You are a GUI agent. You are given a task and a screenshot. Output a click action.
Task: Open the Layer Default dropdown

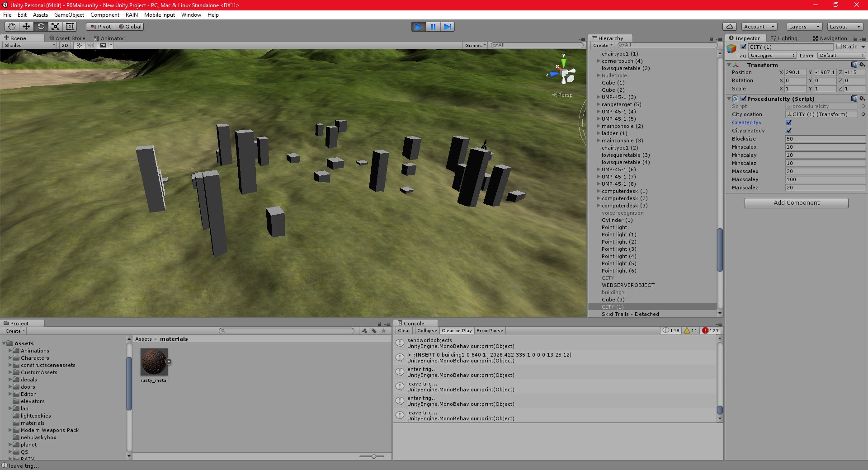pos(841,56)
